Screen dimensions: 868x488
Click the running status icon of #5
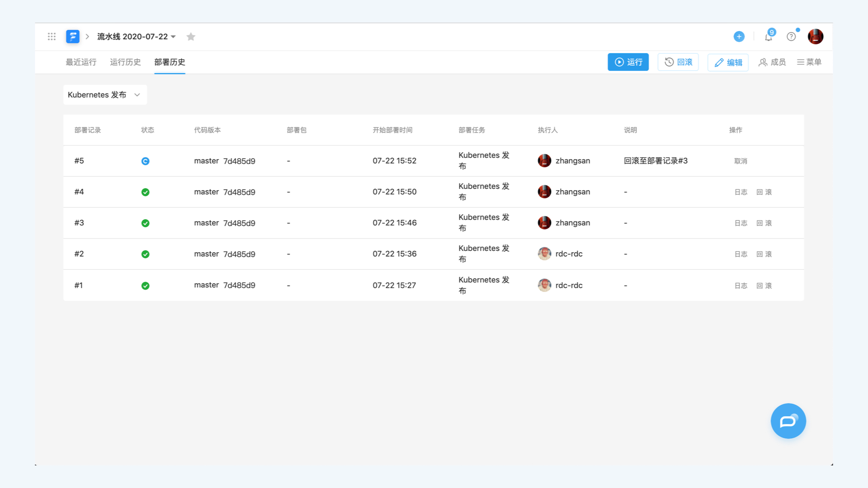(x=145, y=161)
